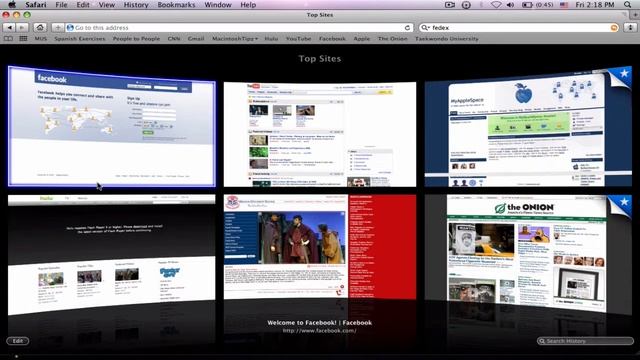Open the Bookmarks menu
This screenshot has height=360, width=640.
[176, 5]
